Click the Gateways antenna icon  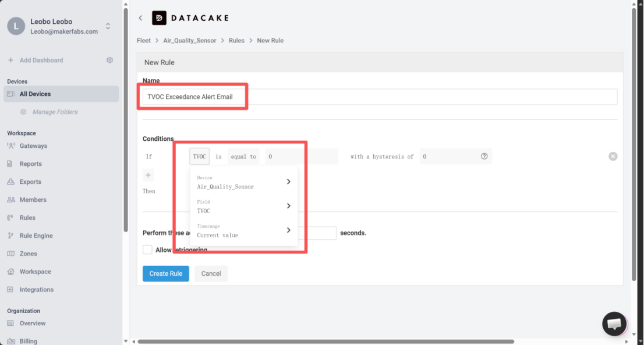10,146
